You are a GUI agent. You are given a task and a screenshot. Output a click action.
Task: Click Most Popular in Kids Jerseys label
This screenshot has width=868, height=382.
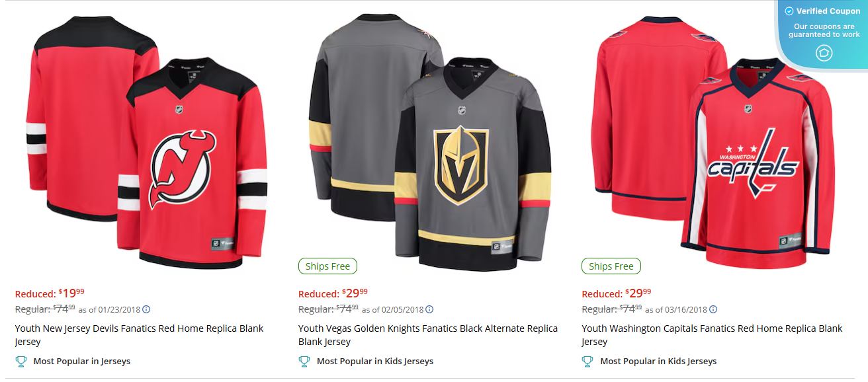point(374,361)
